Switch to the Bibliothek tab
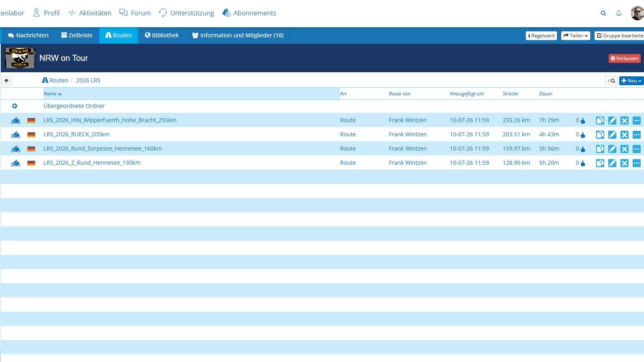This screenshot has height=362, width=644. tap(162, 35)
